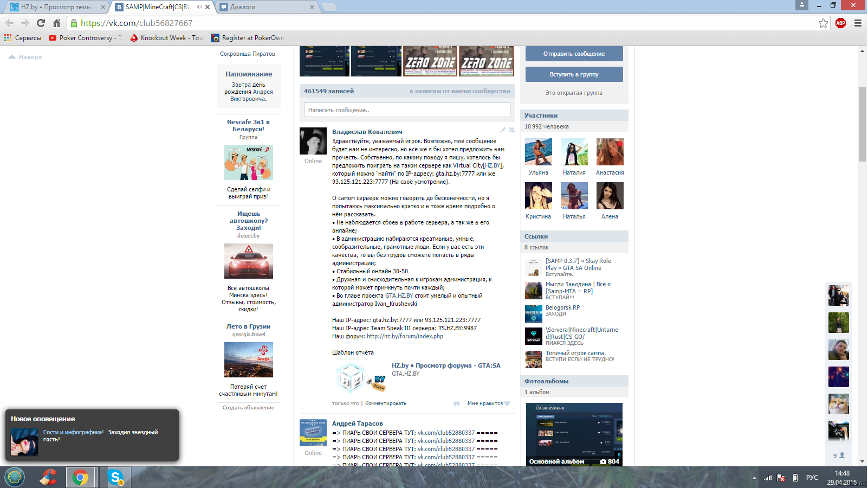The width and height of the screenshot is (868, 488).
Task: Open Мысли Заводина group link
Action: 578,287
